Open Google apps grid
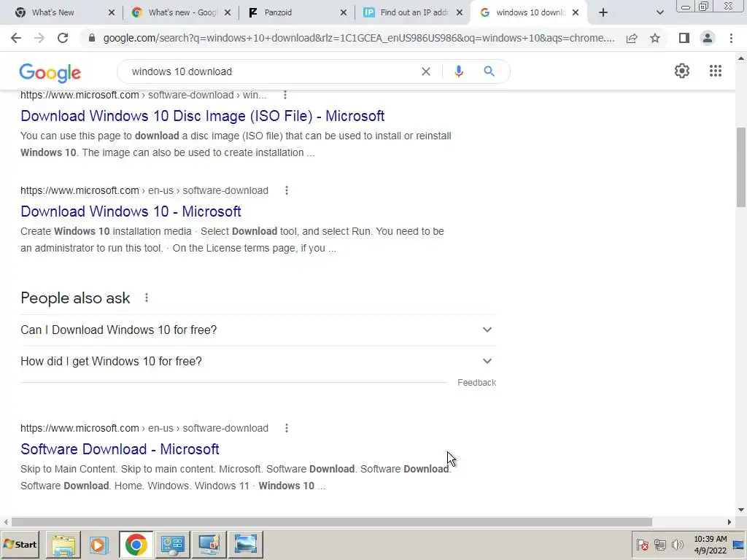Viewport: 747px width, 560px height. coord(715,71)
